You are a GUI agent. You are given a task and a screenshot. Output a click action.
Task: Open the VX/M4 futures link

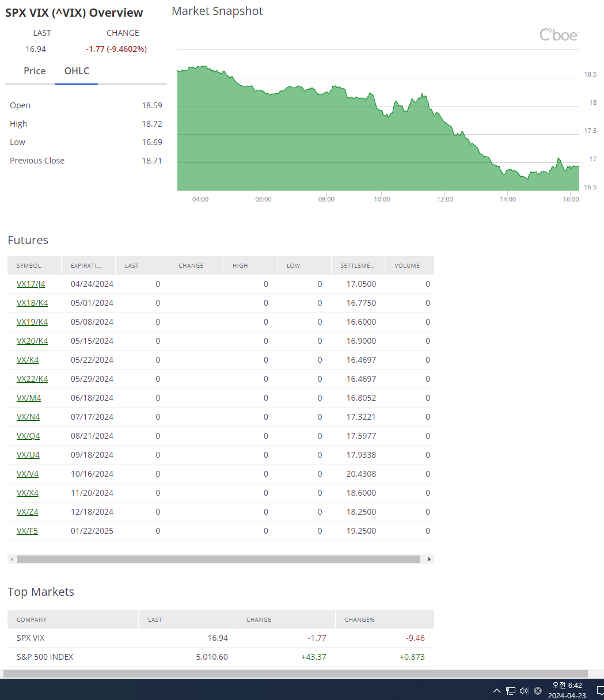click(x=29, y=398)
